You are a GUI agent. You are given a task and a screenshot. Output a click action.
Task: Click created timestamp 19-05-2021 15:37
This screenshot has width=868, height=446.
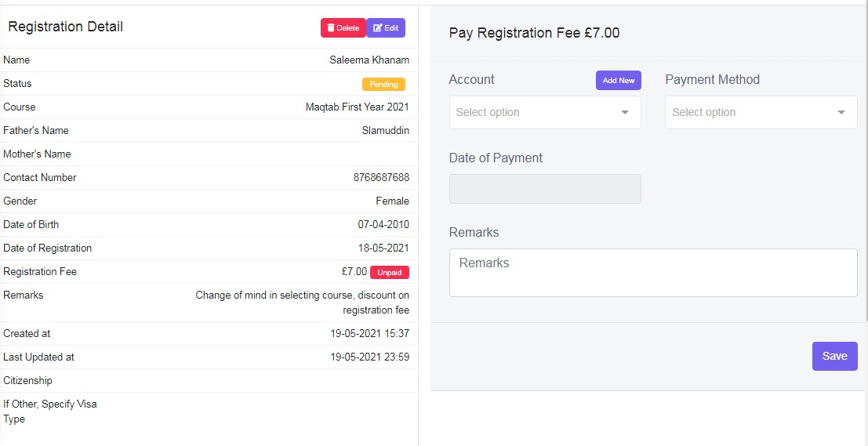370,334
